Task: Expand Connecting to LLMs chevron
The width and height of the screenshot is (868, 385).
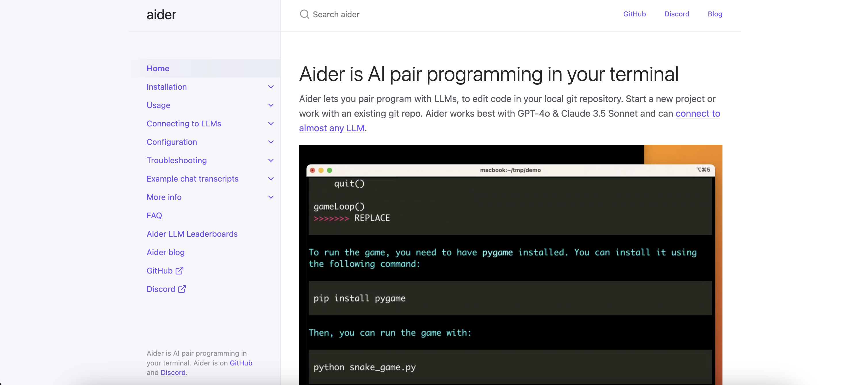Action: pos(271,124)
